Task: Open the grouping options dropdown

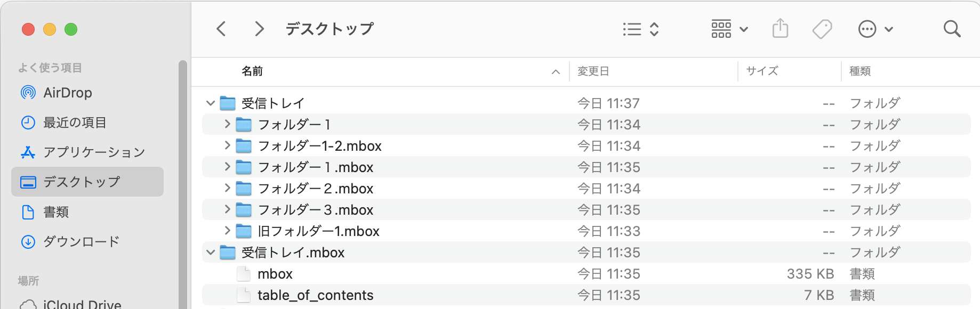Action: click(x=729, y=29)
